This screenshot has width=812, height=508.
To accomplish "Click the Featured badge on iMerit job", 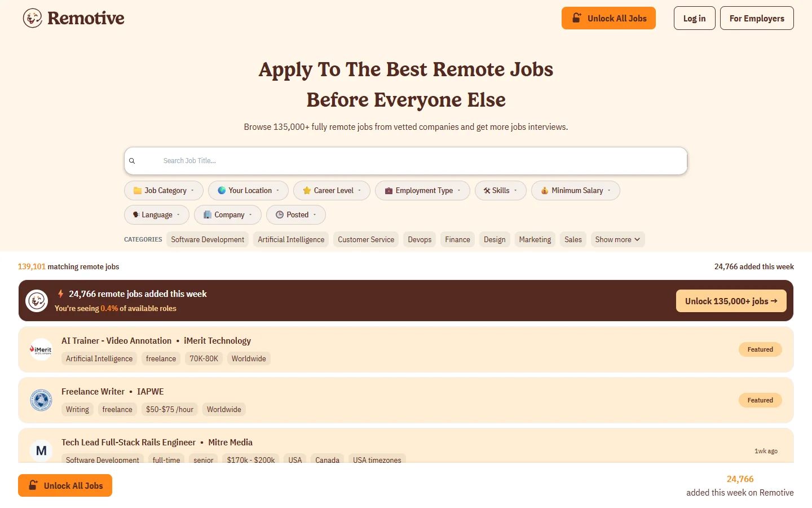I will [760, 349].
